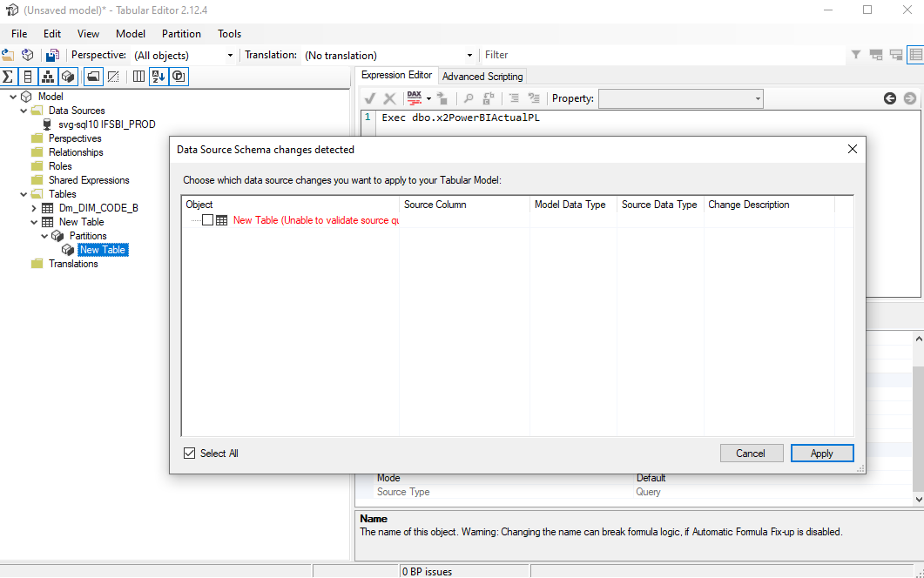
Task: Enable alphabetical sorting of tree objects
Action: [158, 76]
